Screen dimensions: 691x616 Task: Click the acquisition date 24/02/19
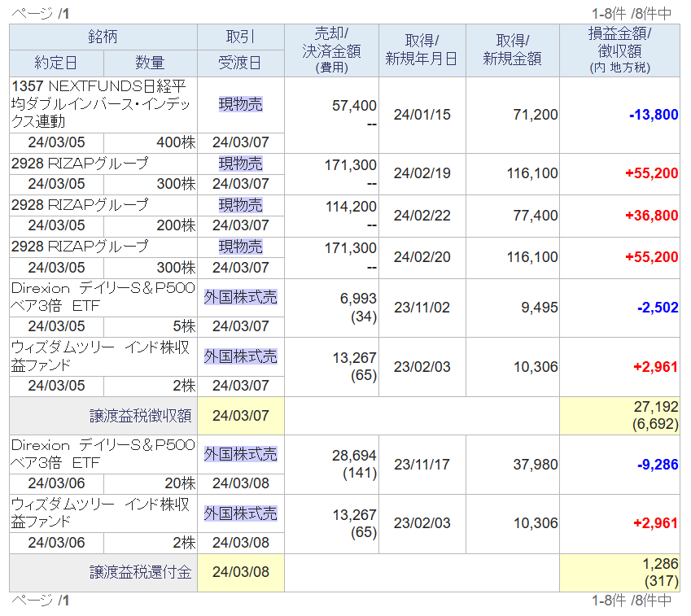422,173
